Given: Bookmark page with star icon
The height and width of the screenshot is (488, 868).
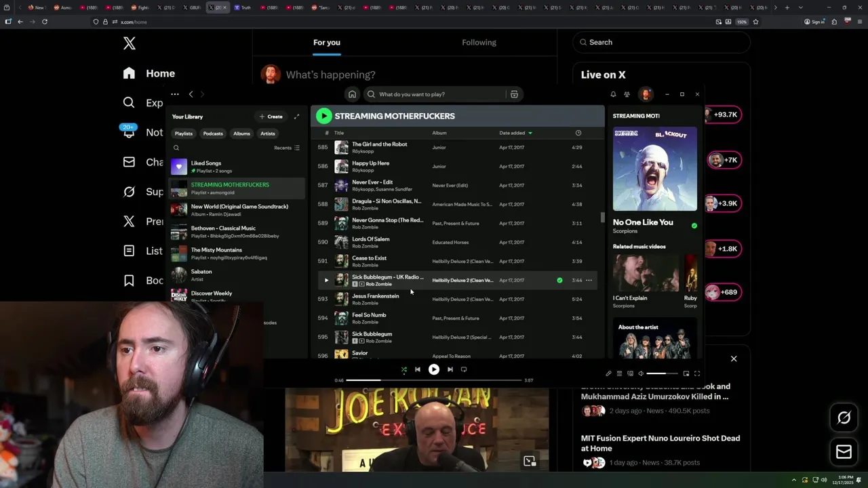Looking at the screenshot, I should 755,22.
